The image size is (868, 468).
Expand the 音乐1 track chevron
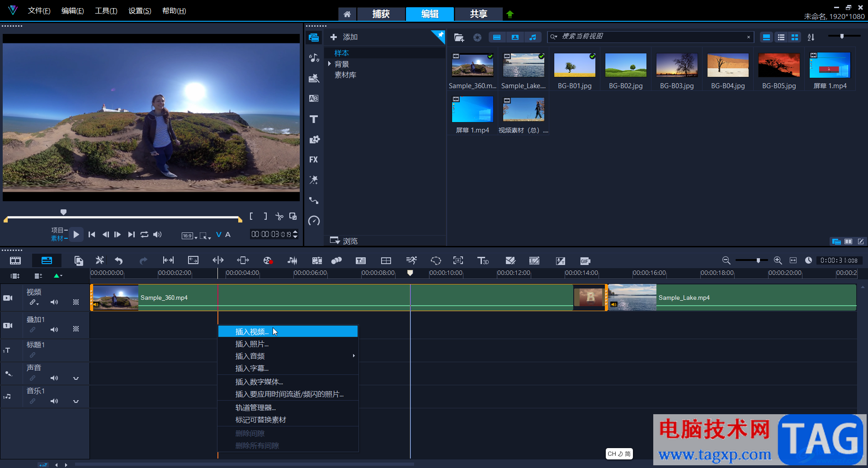[76, 402]
